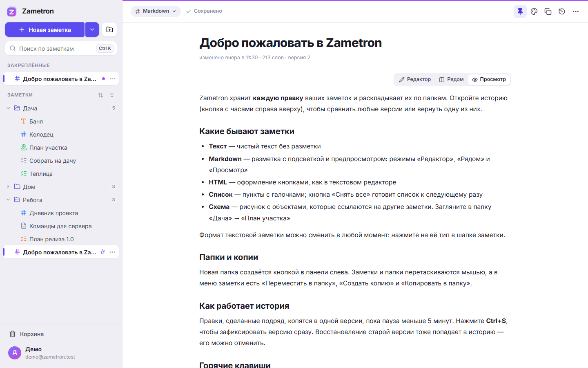Click the note title Добро пожаловать в Zametron
Screen dimensions: 588x368
(290, 43)
